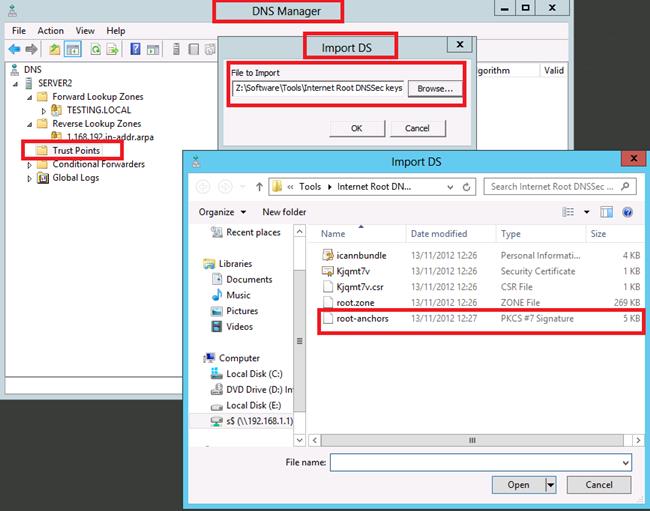The height and width of the screenshot is (511, 650).
Task: Collapse the SERVER2 tree node
Action: tap(15, 84)
